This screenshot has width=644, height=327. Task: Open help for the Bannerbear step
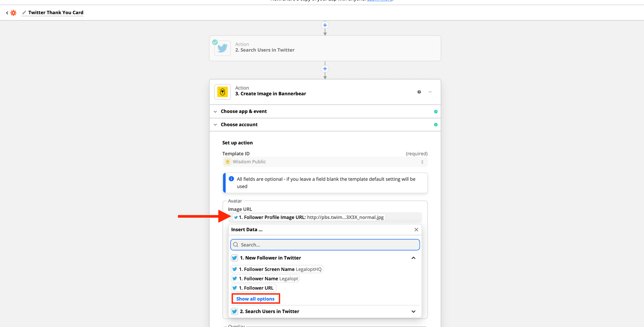pyautogui.click(x=419, y=92)
